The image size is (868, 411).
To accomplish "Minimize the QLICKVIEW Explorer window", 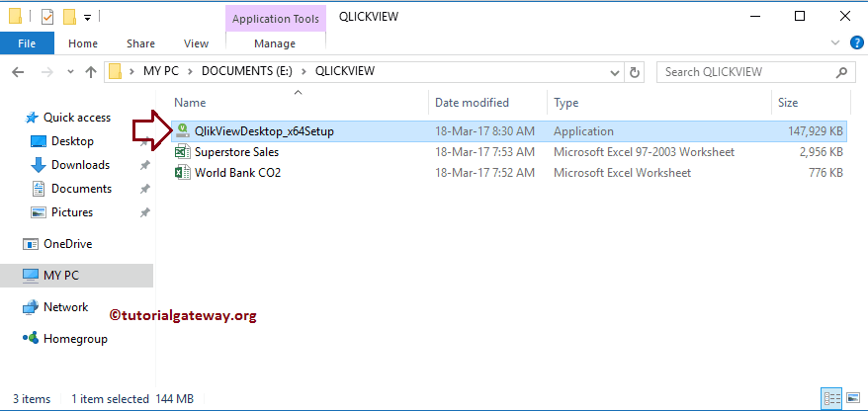I will (x=754, y=16).
